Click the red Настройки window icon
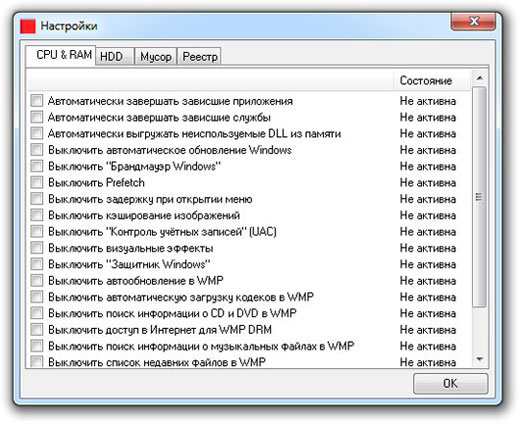The height and width of the screenshot is (424, 520). (x=28, y=26)
